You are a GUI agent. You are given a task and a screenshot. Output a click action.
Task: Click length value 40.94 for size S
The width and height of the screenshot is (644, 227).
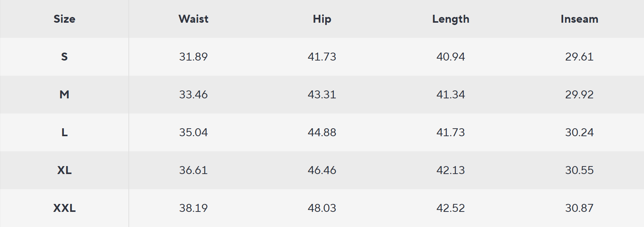pyautogui.click(x=451, y=57)
